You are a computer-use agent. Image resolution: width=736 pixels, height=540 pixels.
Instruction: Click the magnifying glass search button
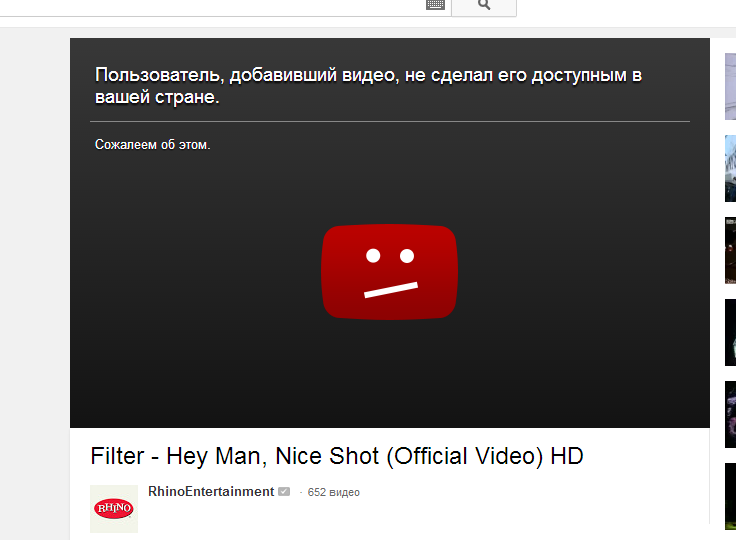click(x=484, y=7)
